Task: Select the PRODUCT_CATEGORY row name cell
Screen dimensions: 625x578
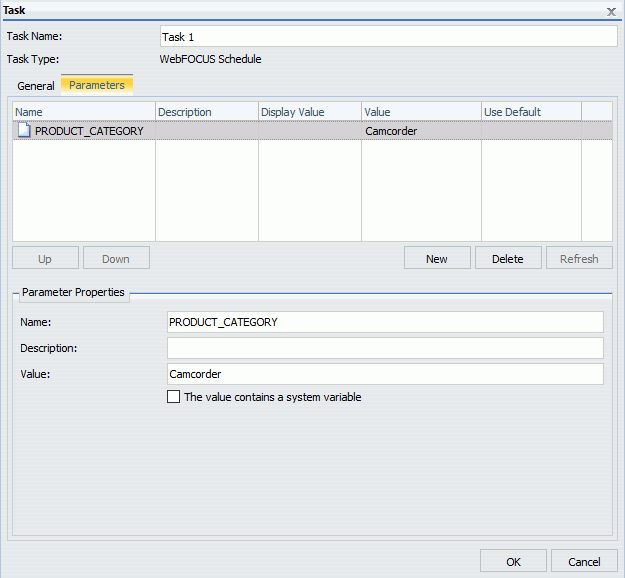Action: pyautogui.click(x=84, y=131)
